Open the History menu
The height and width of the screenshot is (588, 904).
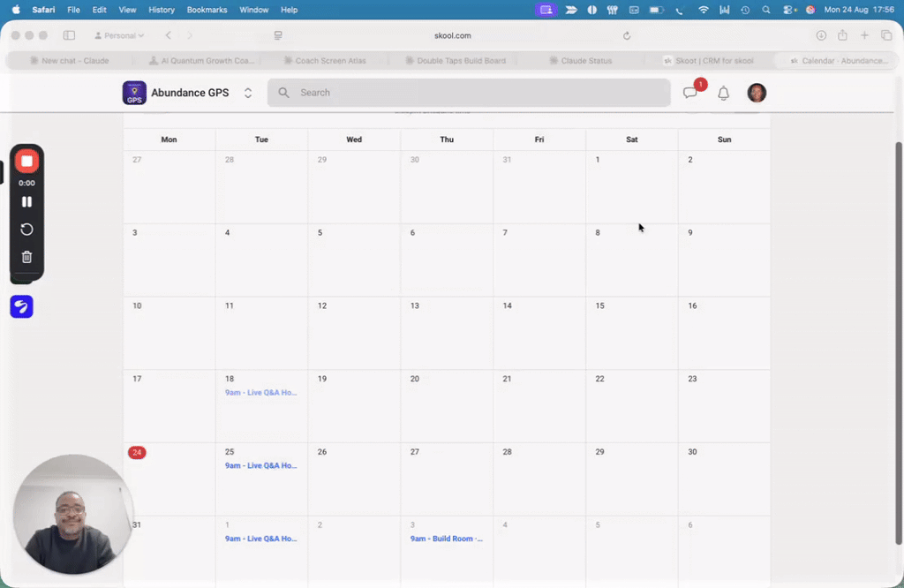click(162, 10)
